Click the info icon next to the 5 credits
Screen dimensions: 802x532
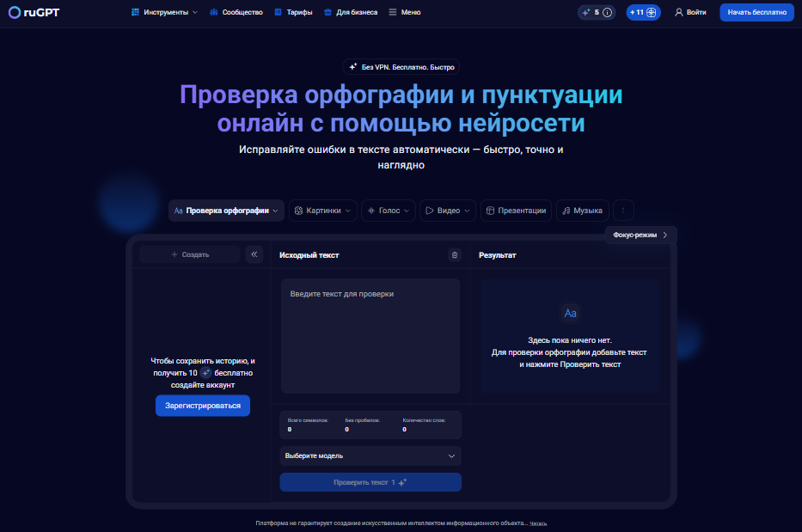pos(608,12)
